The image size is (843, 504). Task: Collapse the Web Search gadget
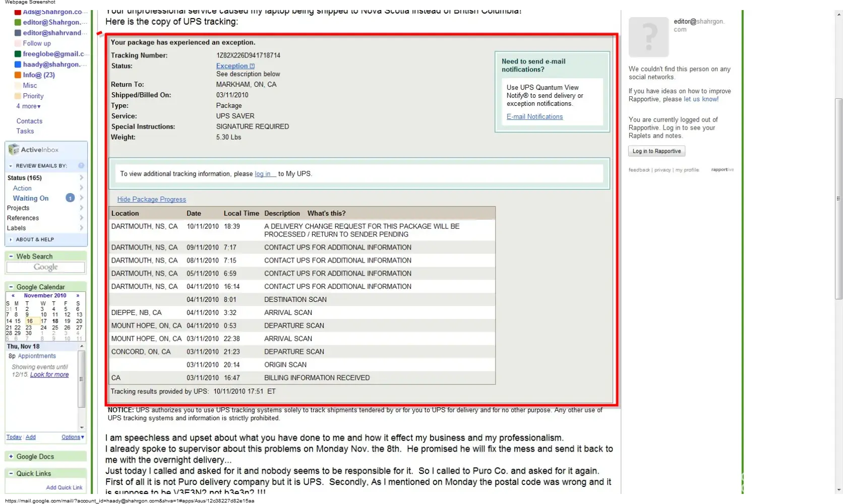coord(11,257)
